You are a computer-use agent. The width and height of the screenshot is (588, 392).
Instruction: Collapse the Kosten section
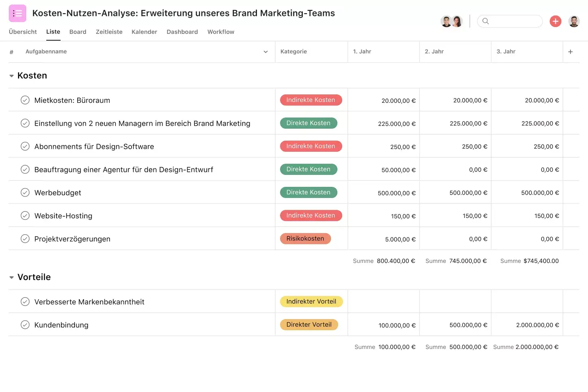(12, 76)
